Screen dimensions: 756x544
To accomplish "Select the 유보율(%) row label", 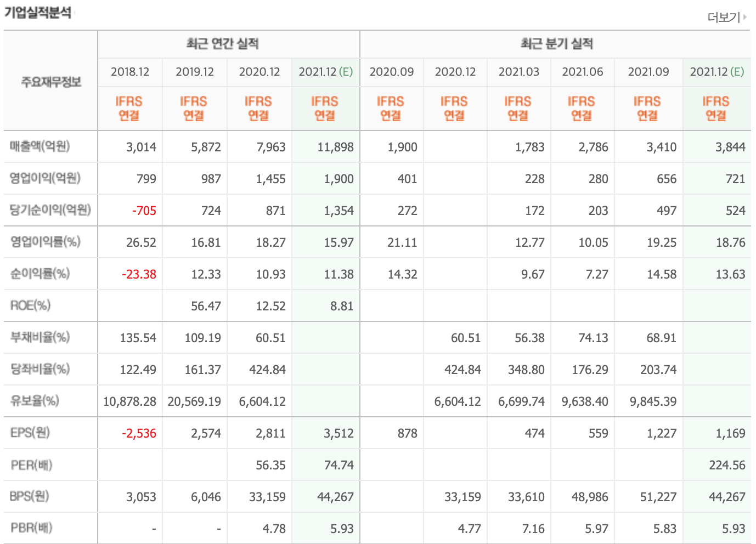I will point(35,401).
